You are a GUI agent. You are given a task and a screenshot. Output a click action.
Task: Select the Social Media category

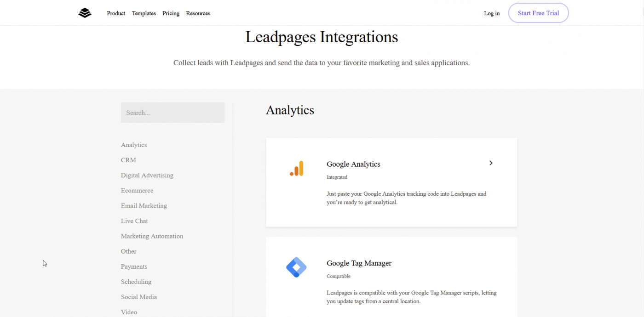pos(139,297)
